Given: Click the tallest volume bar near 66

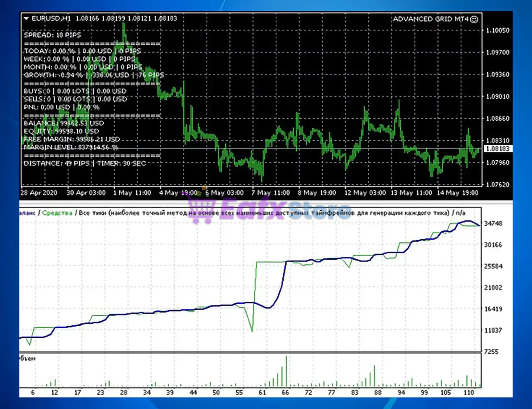Looking at the screenshot, I should pos(286,371).
